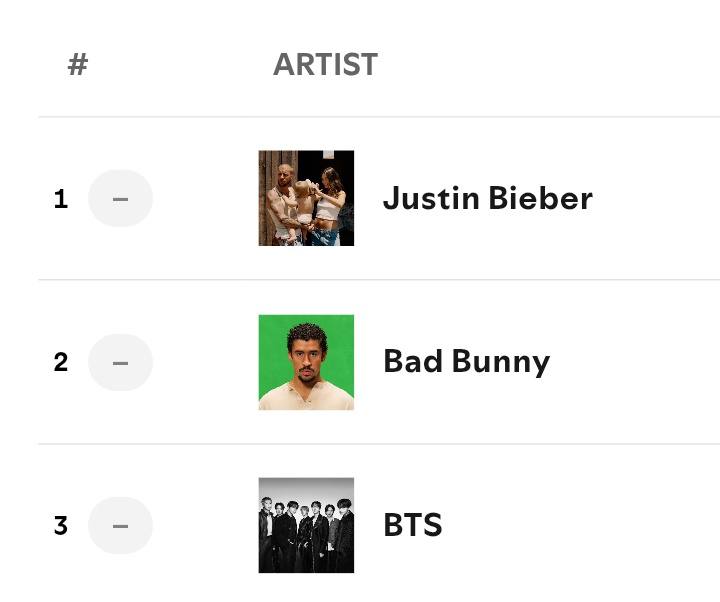The image size is (720, 602).
Task: Open the Bad Bunny artist photo
Action: point(306,362)
